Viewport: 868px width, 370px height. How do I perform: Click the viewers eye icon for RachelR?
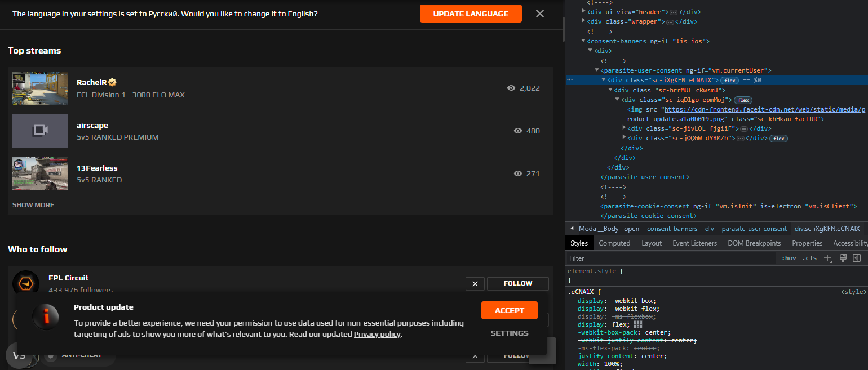[x=511, y=88]
